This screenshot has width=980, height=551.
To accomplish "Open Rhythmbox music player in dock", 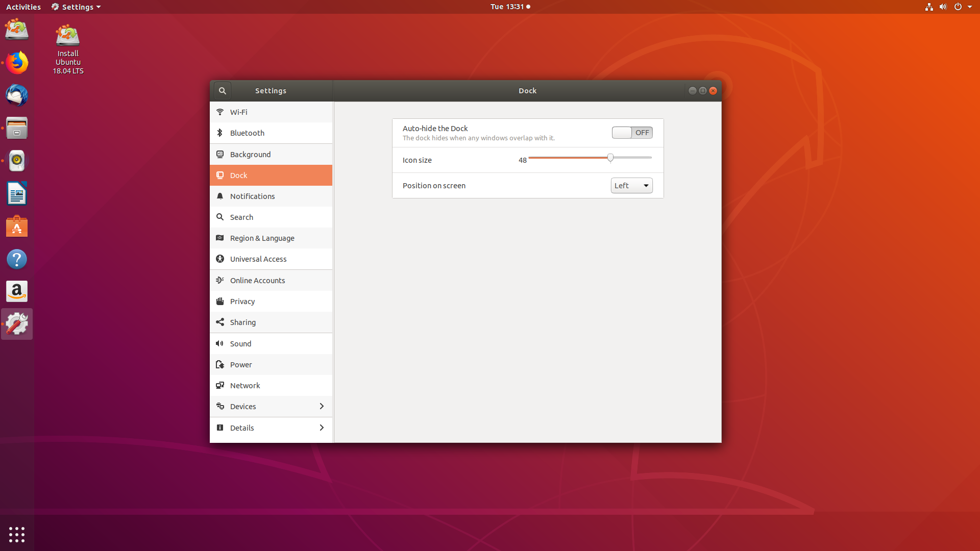I will tap(17, 161).
